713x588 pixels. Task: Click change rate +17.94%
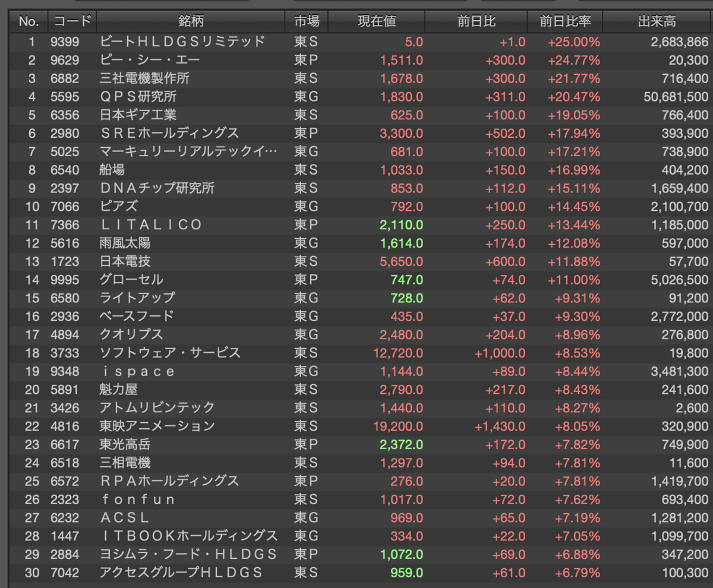point(574,133)
